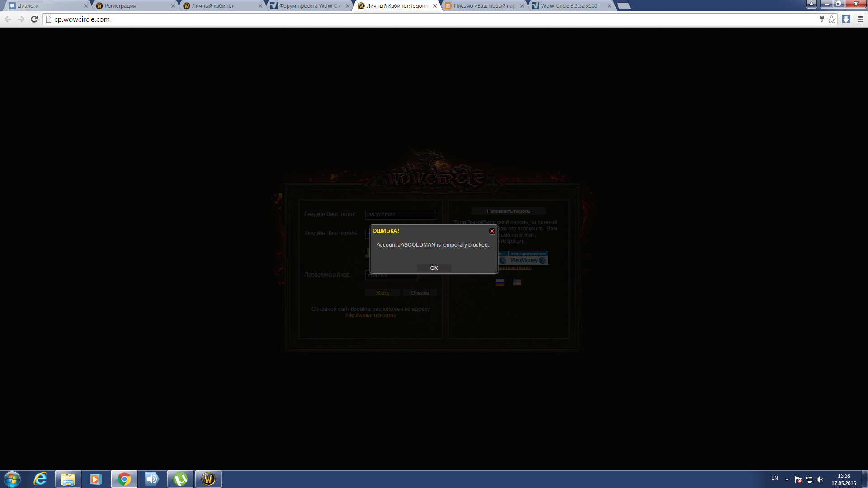This screenshot has height=488, width=868.
Task: Click the saved password key icon
Action: [821, 19]
